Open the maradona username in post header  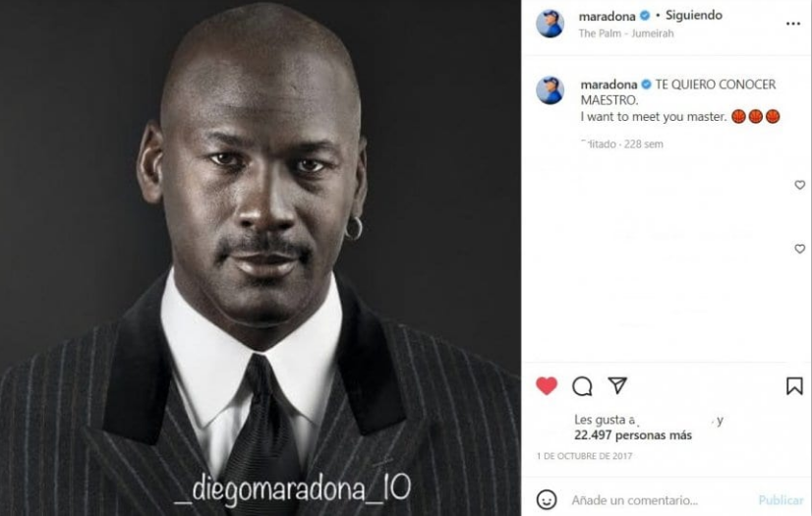(607, 16)
